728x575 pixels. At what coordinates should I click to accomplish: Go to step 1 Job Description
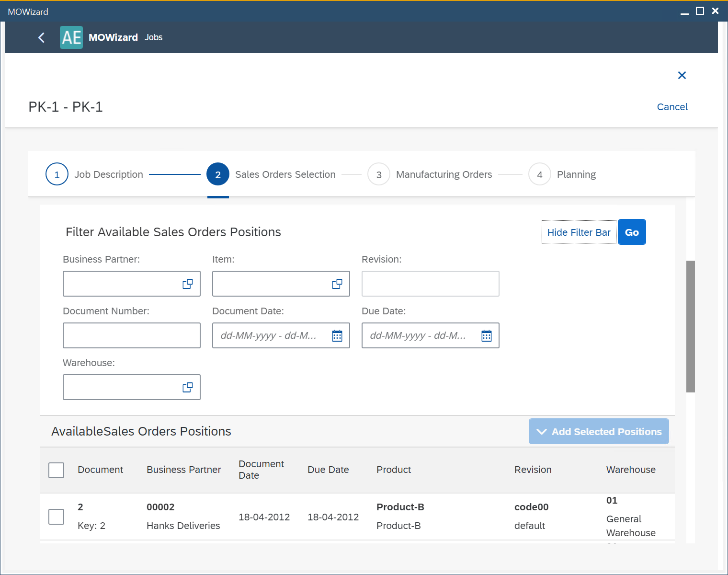[57, 174]
